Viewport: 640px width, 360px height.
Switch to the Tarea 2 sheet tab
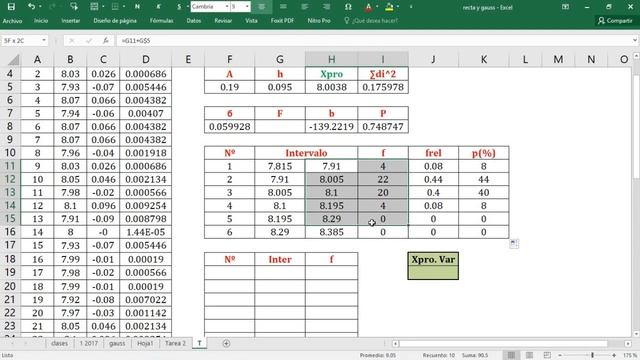pos(175,343)
